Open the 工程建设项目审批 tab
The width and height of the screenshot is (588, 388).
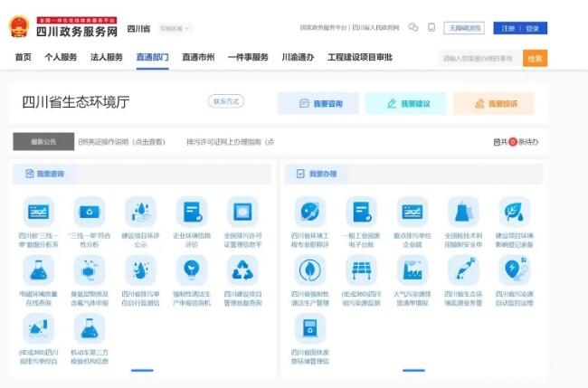360,57
